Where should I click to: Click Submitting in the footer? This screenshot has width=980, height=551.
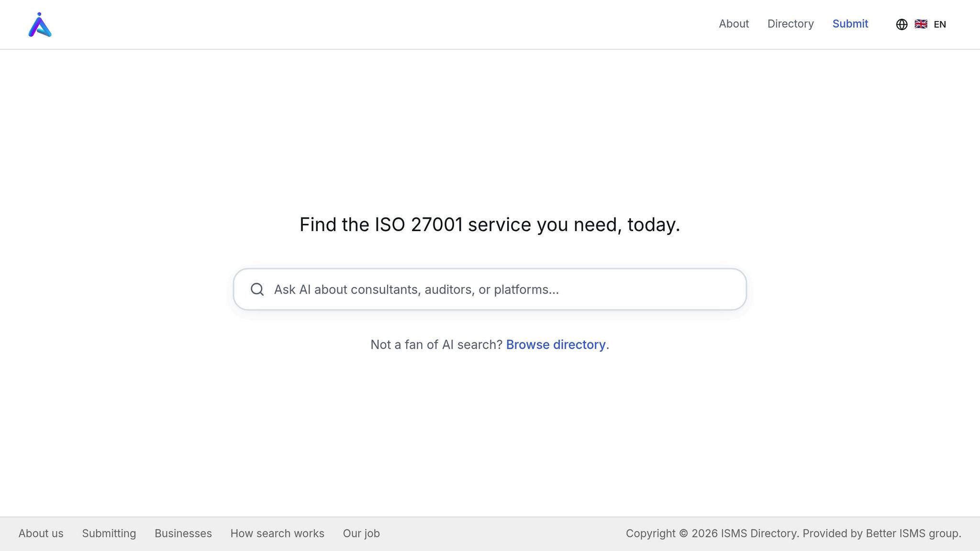point(109,533)
